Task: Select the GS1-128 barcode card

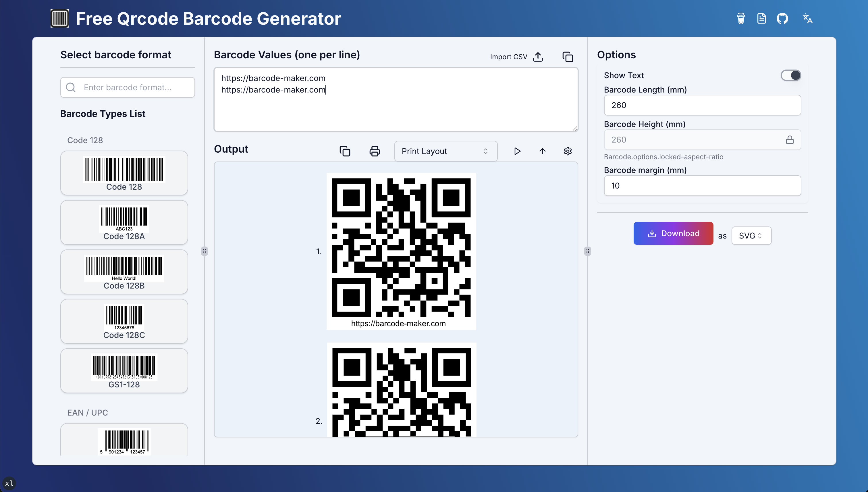Action: coord(124,371)
